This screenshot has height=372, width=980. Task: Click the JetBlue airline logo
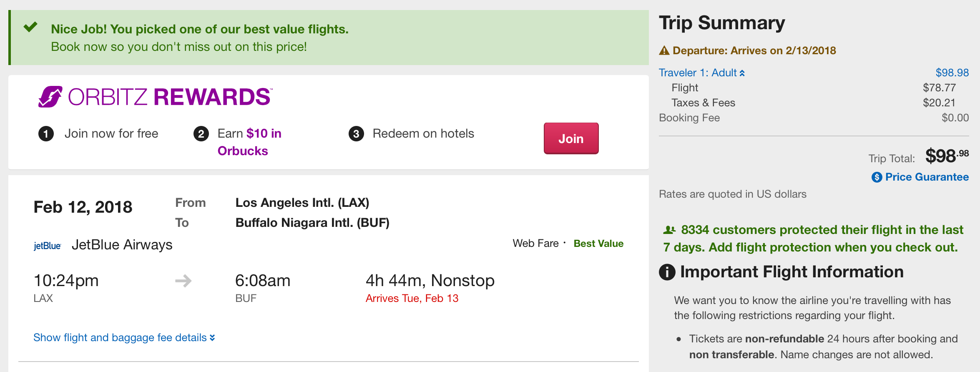point(47,246)
